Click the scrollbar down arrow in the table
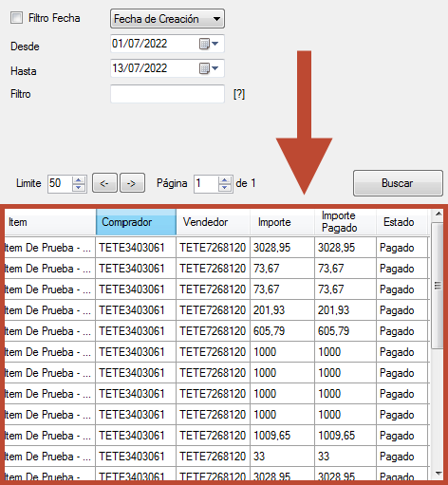448x485 pixels. point(439,474)
